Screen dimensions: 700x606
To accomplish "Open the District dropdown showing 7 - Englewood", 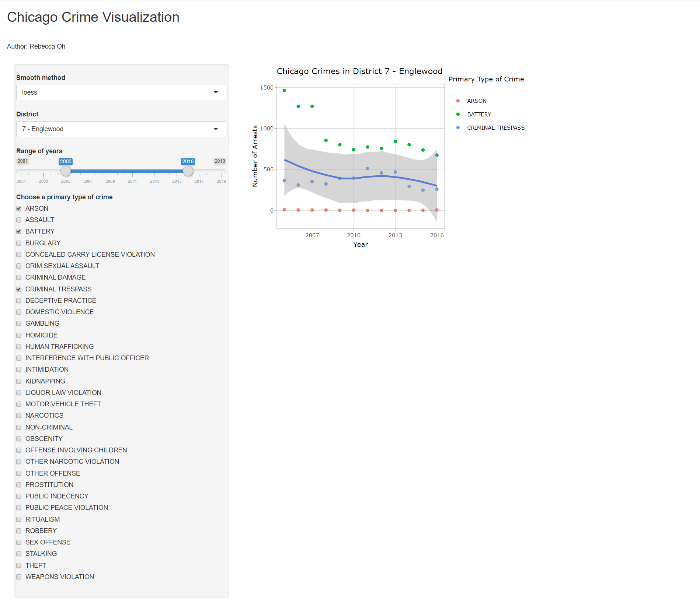I will pos(121,129).
